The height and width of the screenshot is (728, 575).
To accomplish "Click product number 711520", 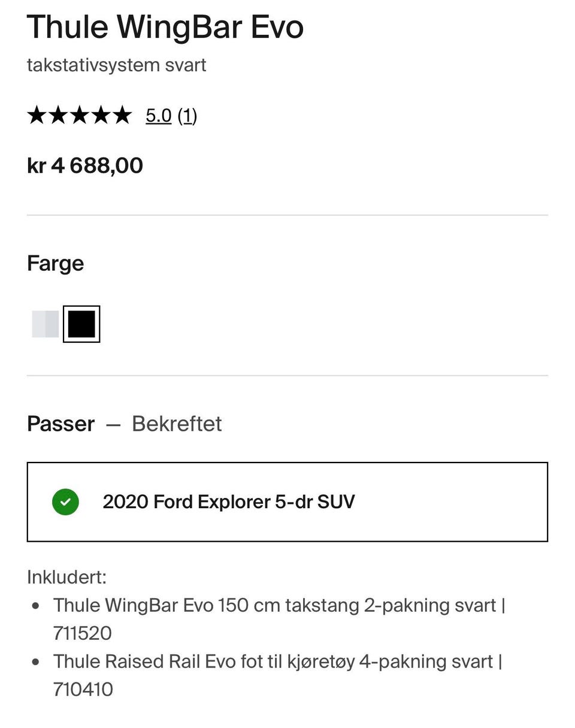I will click(82, 633).
